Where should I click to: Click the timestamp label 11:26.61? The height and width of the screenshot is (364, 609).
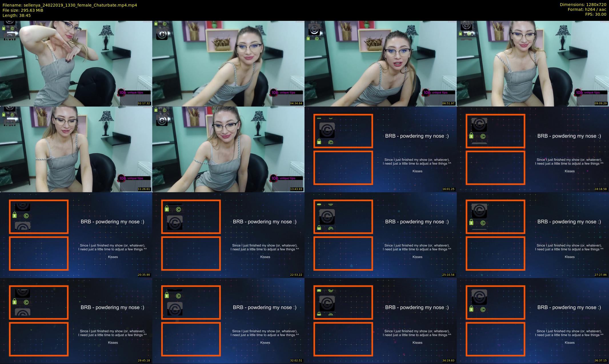(144, 189)
